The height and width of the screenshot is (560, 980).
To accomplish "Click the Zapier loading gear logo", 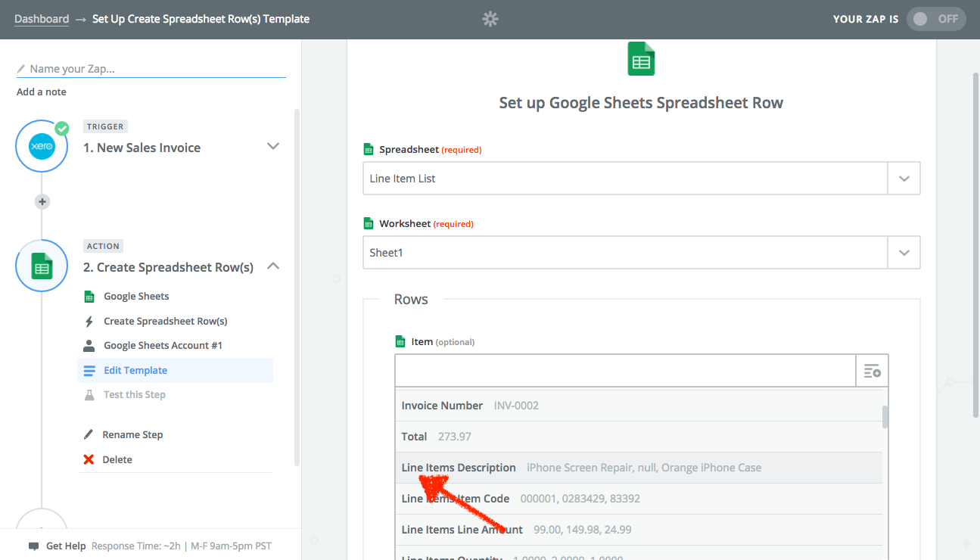I will point(490,19).
